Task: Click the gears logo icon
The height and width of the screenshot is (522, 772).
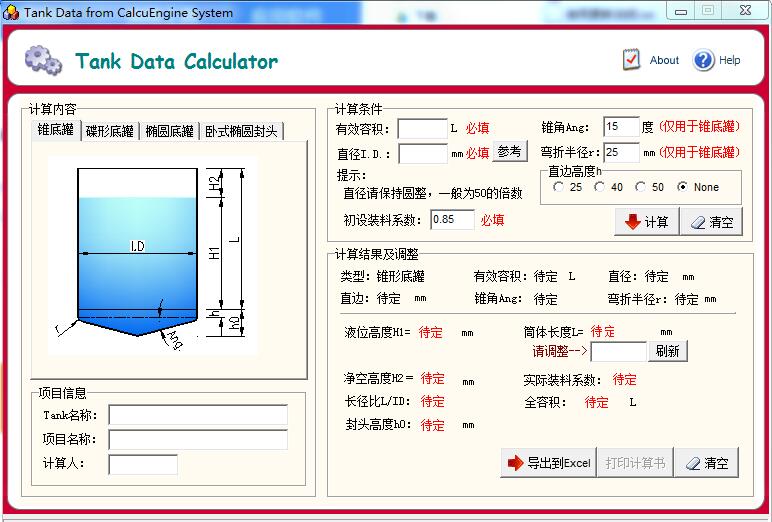Action: click(x=43, y=60)
